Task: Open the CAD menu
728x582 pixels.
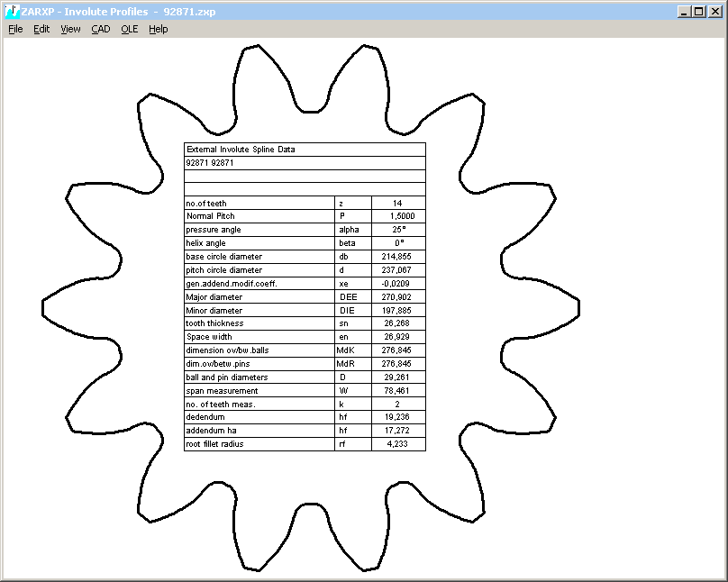Action: click(x=100, y=29)
